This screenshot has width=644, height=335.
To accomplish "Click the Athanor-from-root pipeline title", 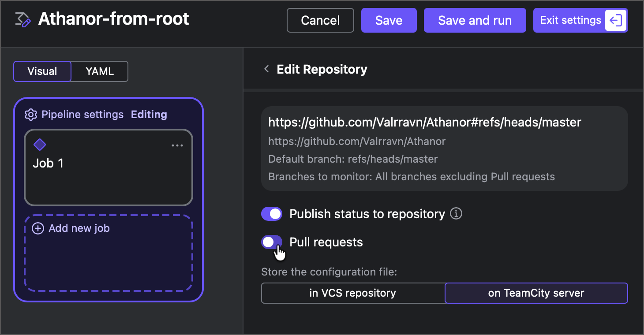I will [114, 19].
